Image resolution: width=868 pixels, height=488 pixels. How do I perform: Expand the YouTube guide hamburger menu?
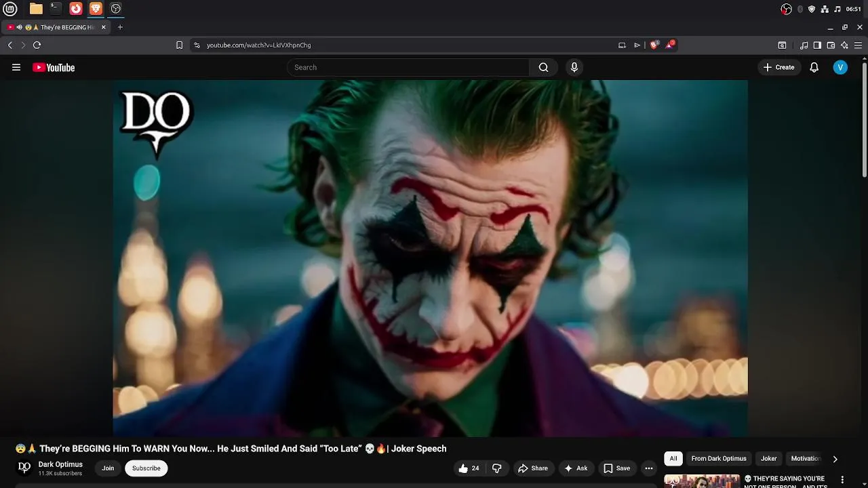[16, 67]
